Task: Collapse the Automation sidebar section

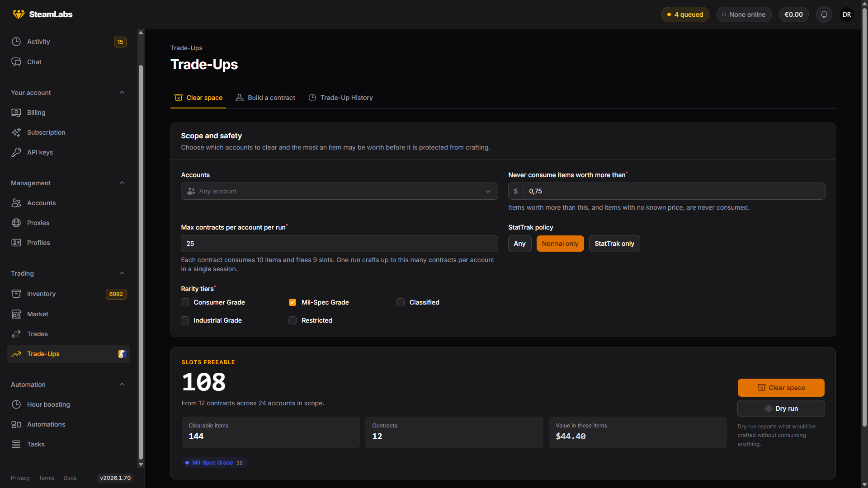Action: point(122,385)
